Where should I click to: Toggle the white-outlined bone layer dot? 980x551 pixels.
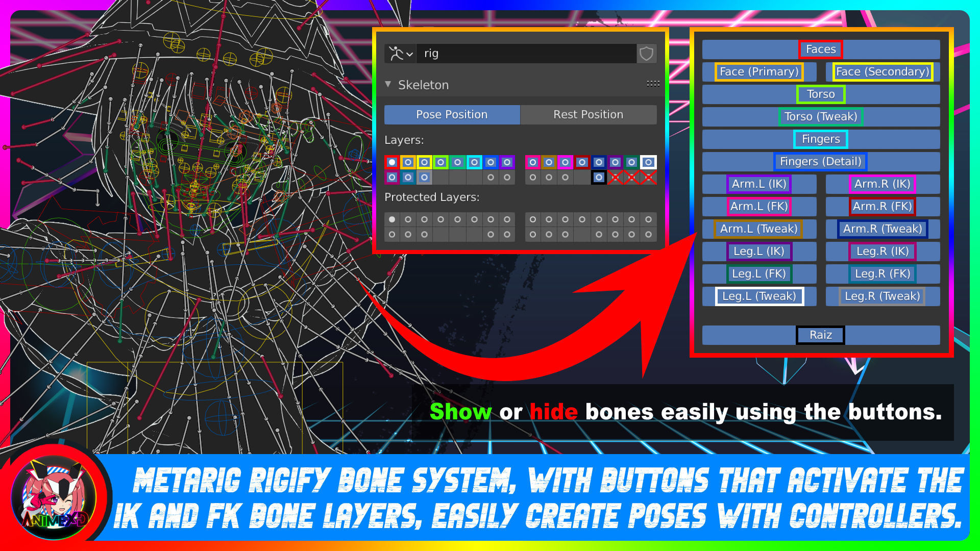[x=648, y=162]
